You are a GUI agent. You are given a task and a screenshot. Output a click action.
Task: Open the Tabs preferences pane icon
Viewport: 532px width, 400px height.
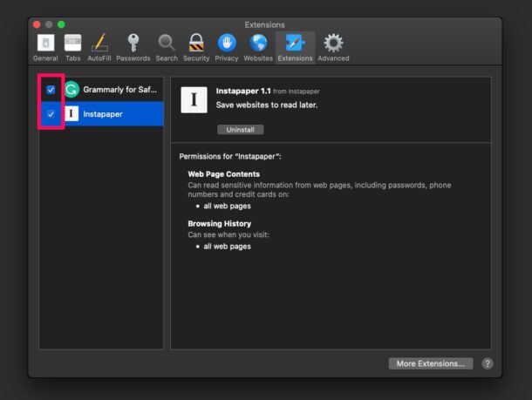tap(73, 43)
